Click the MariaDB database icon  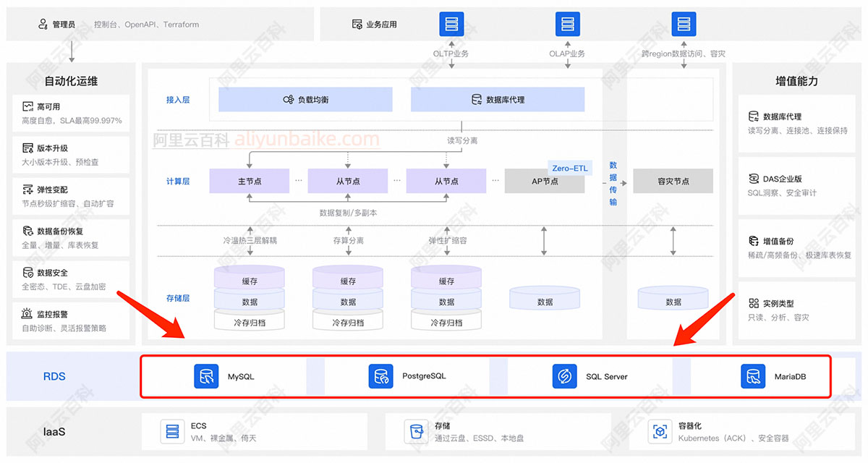pyautogui.click(x=753, y=377)
